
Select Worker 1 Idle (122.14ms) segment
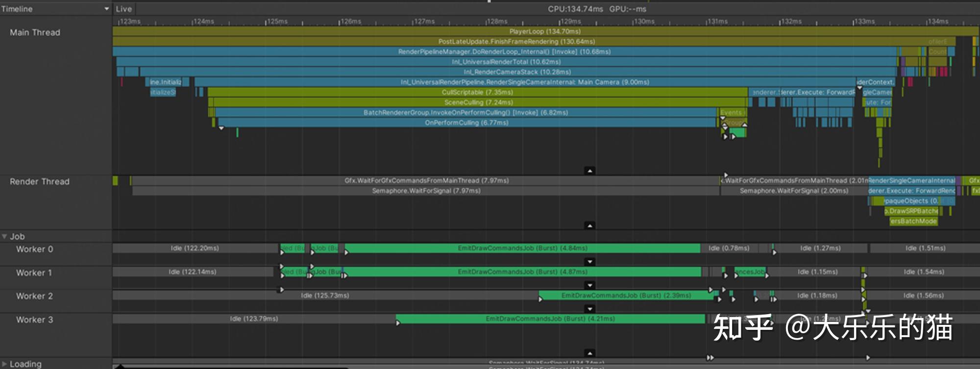point(193,272)
